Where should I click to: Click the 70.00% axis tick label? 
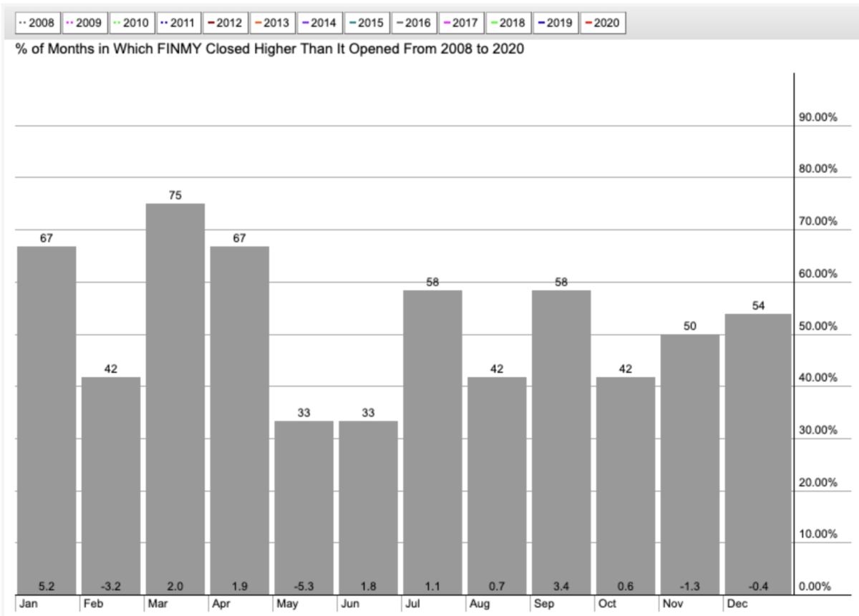[x=817, y=222]
